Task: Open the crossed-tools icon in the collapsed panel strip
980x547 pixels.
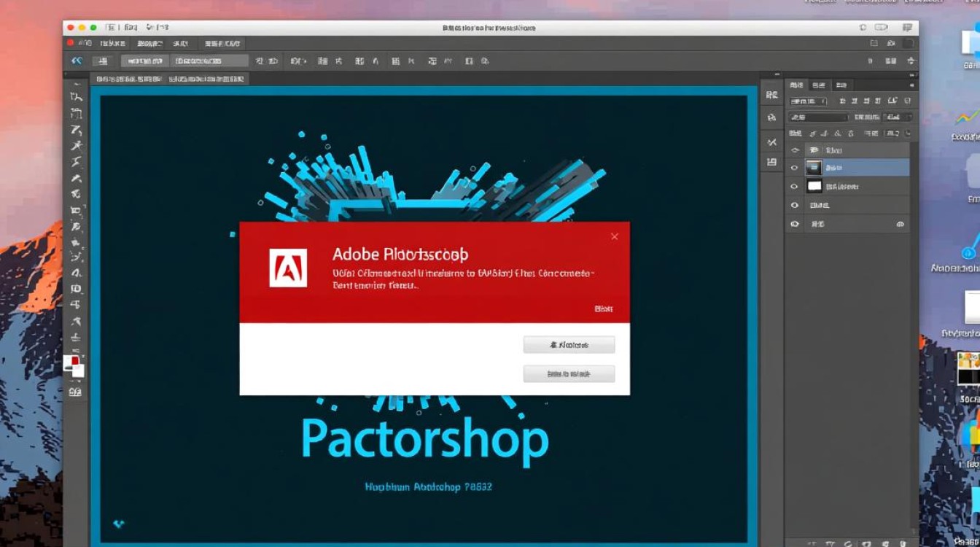Action: (x=772, y=142)
